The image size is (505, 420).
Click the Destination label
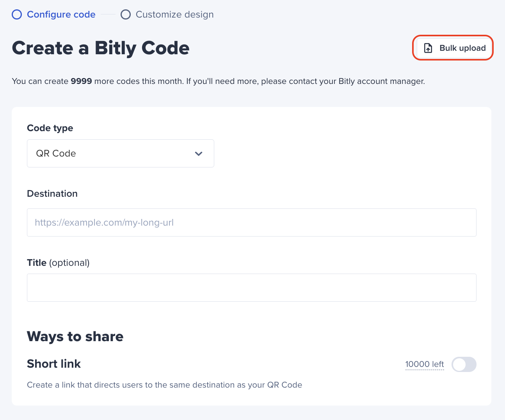pyautogui.click(x=52, y=194)
